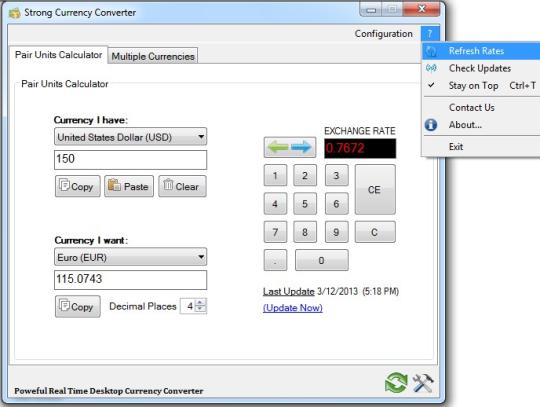Close the Strong Currency Converter window
The height and width of the screenshot is (407, 540).
tap(422, 9)
